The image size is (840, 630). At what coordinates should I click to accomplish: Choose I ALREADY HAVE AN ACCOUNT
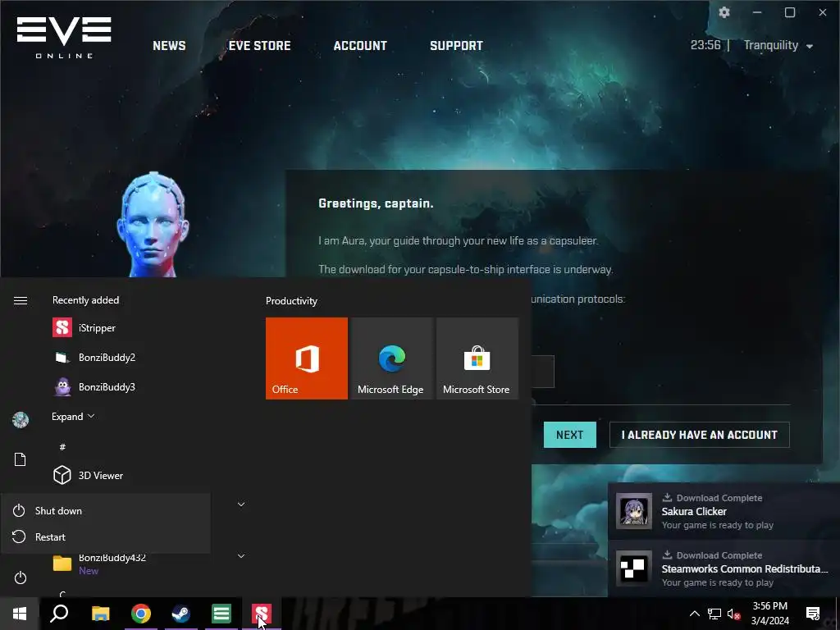(x=699, y=435)
